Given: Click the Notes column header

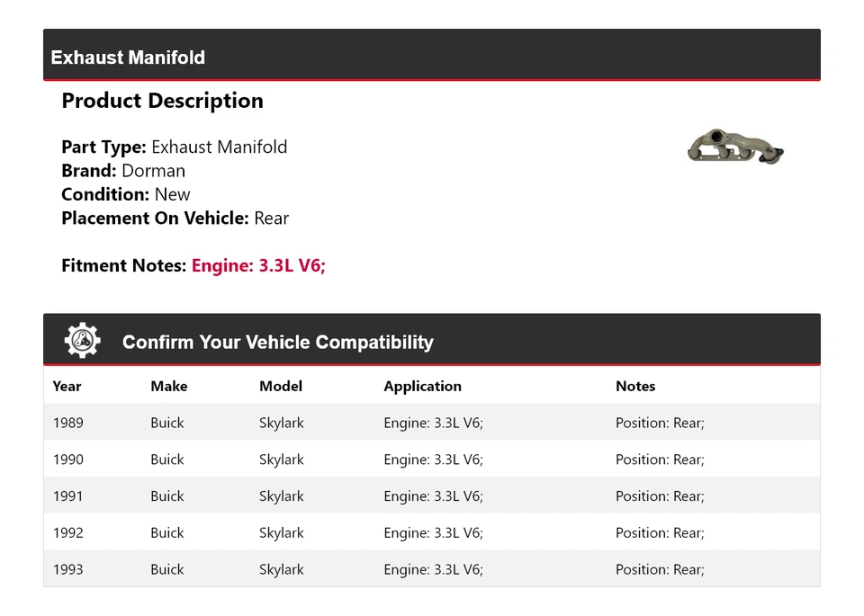Looking at the screenshot, I should 635,386.
